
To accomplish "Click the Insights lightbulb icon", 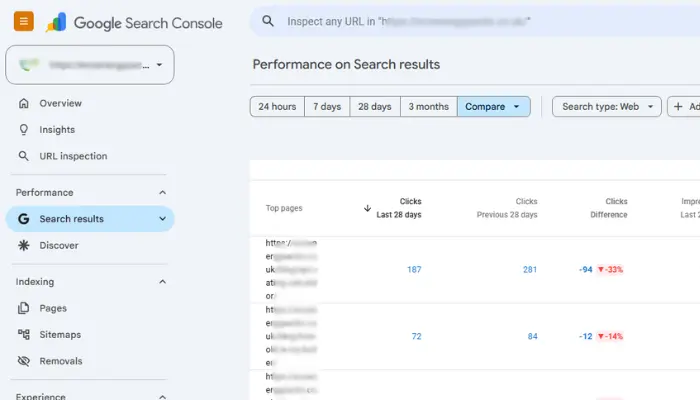I will (24, 129).
